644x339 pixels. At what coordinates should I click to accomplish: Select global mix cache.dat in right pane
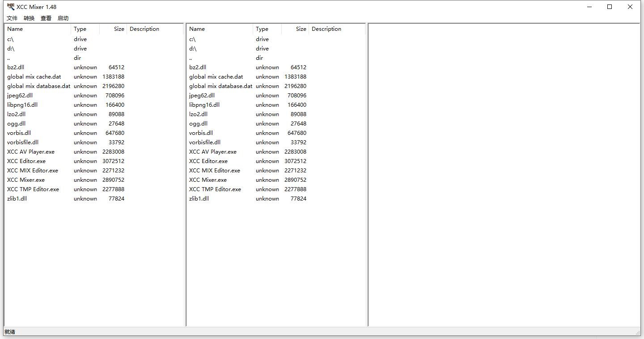click(x=216, y=77)
